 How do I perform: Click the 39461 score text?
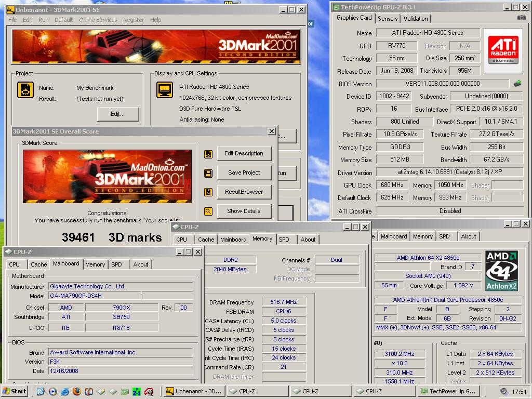pyautogui.click(x=78, y=237)
